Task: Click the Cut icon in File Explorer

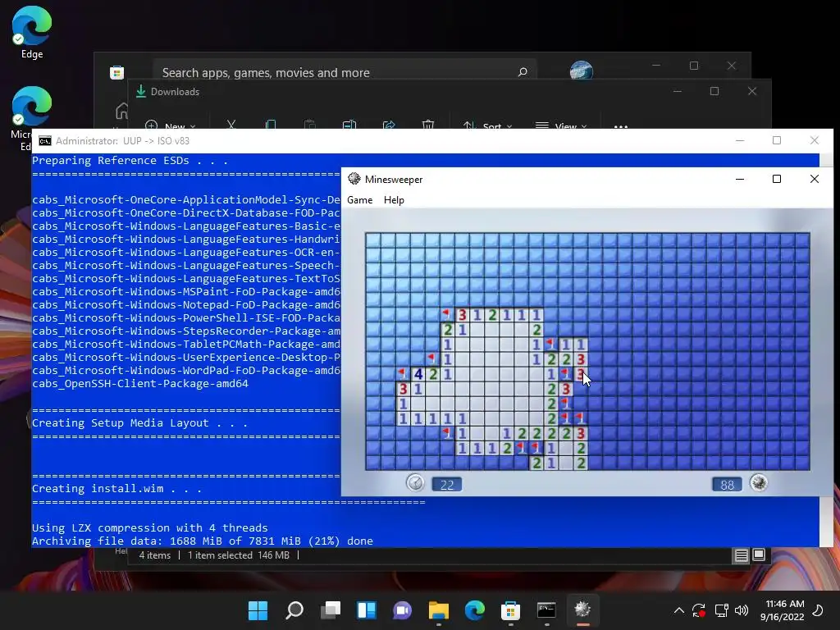Action: (x=231, y=125)
